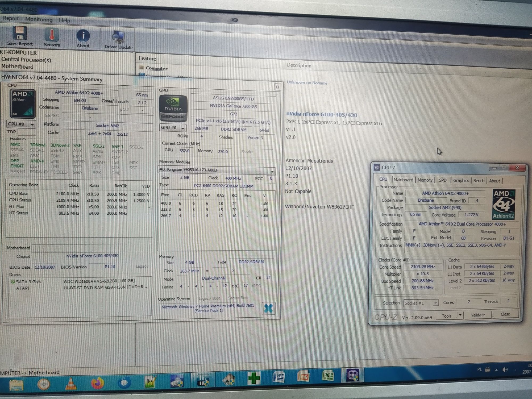Open the GPU #0 selector dropdown
The width and height of the screenshot is (532, 399).
click(x=173, y=128)
